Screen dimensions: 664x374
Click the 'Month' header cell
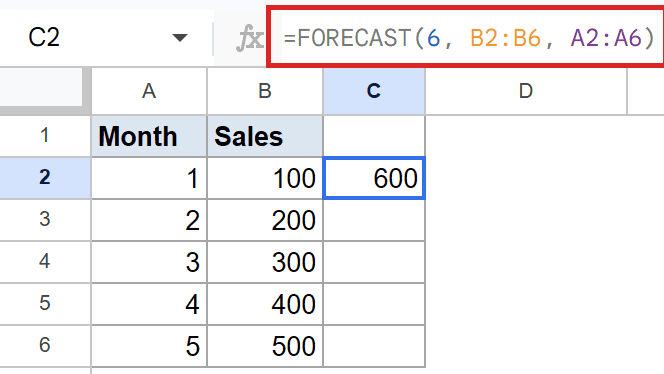[149, 136]
